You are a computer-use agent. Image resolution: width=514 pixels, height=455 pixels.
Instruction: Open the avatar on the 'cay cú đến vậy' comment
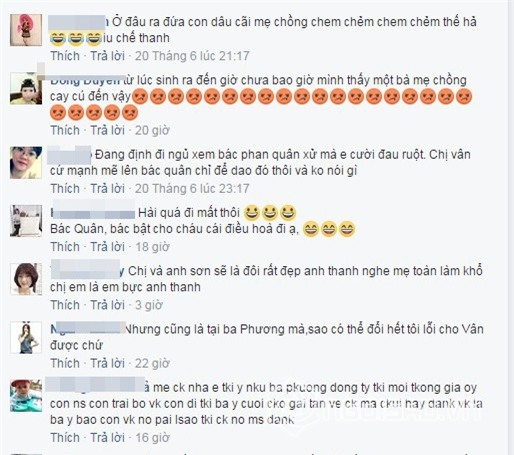pyautogui.click(x=26, y=88)
